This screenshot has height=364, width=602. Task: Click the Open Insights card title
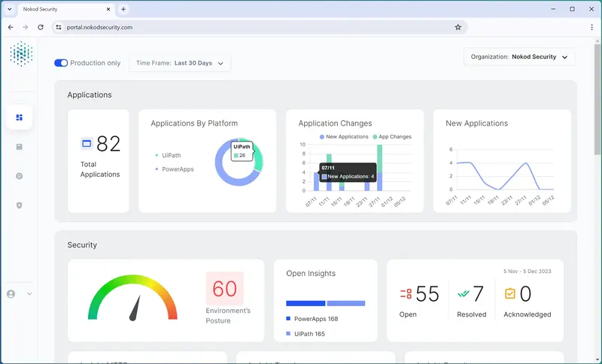pos(311,273)
